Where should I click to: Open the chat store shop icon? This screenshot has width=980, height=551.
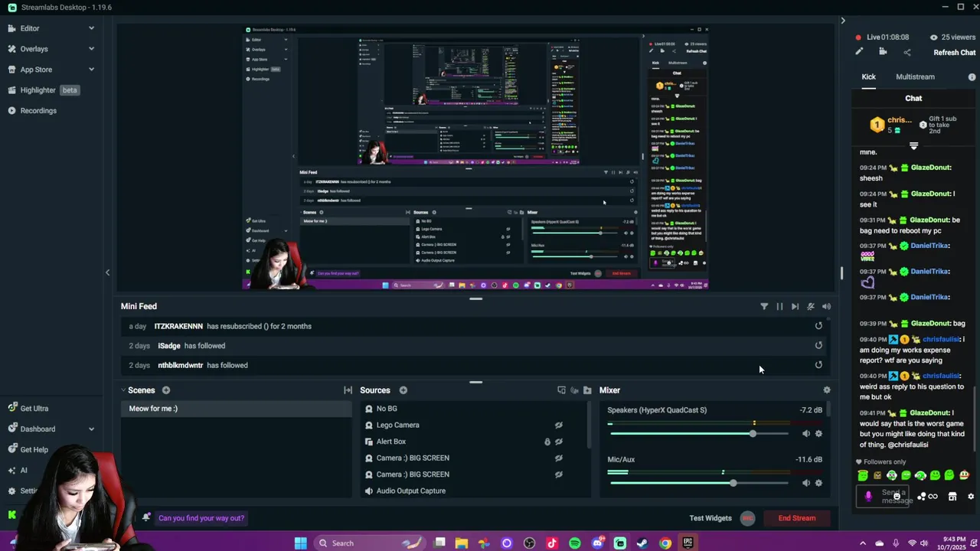952,497
